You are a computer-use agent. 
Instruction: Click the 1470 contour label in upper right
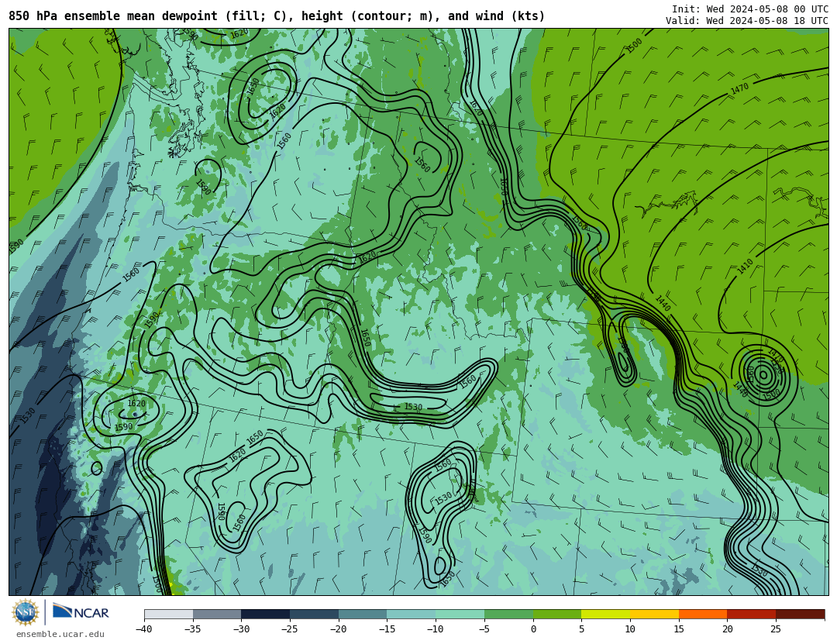[739, 88]
